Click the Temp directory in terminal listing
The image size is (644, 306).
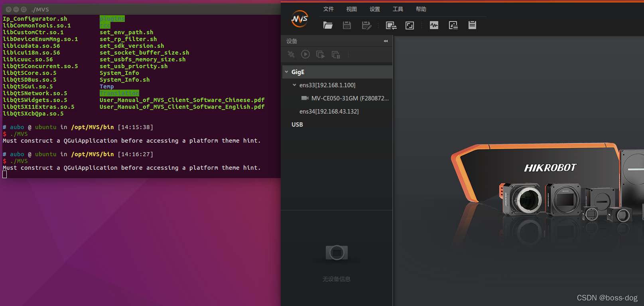coord(107,86)
